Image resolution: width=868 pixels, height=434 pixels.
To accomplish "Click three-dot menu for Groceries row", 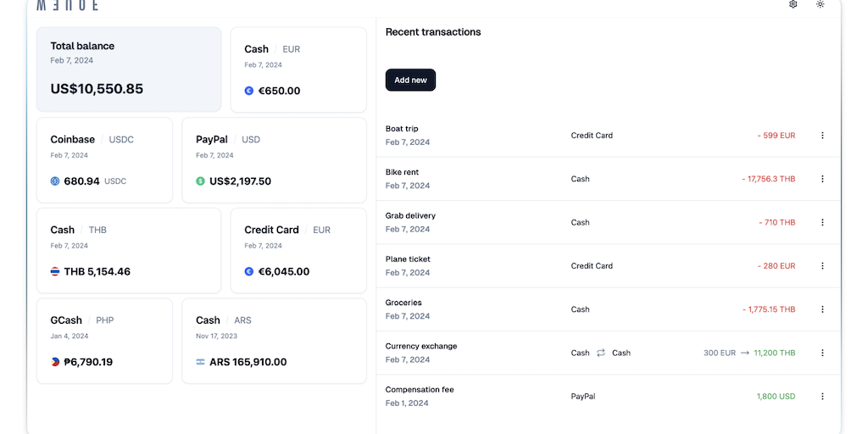I will click(822, 309).
